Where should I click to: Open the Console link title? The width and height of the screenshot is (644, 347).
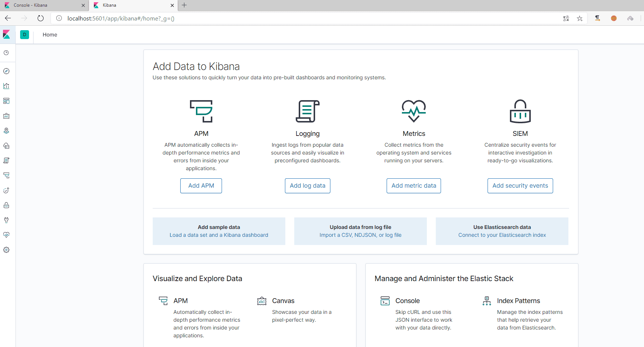pos(407,301)
